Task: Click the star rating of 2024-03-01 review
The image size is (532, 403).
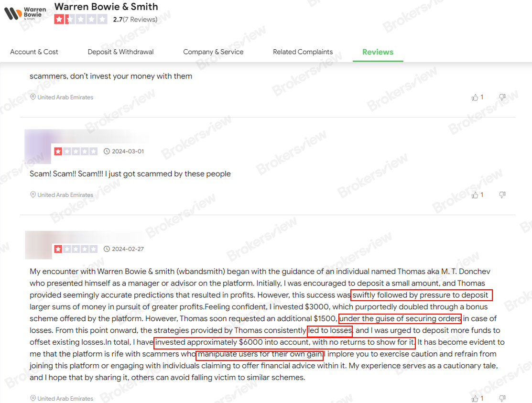Action: (76, 151)
